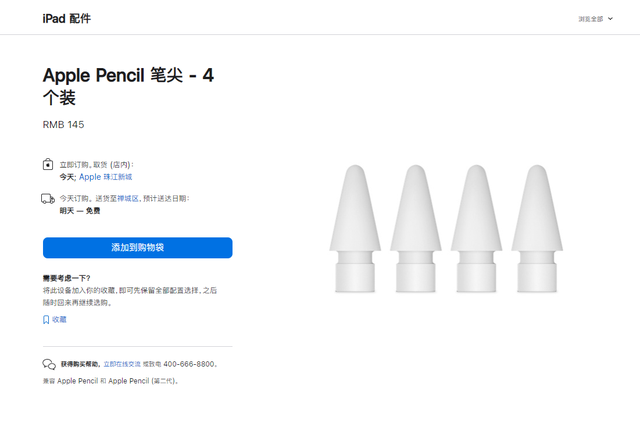Click the store pickup bag icon
This screenshot has height=423, width=640.
pos(48,165)
